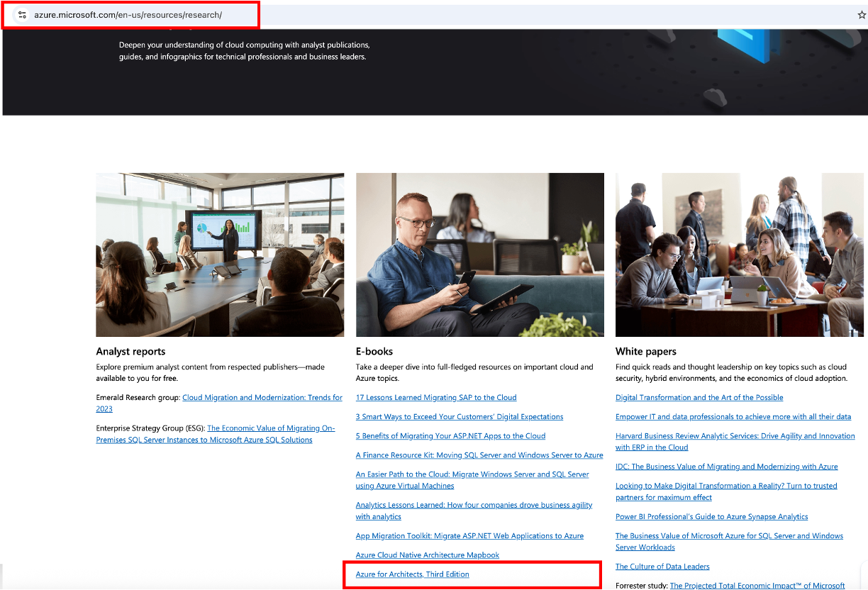Open "17 Lessons Learned Migrating SAP to the Cloud"
868x590 pixels.
[x=435, y=397]
